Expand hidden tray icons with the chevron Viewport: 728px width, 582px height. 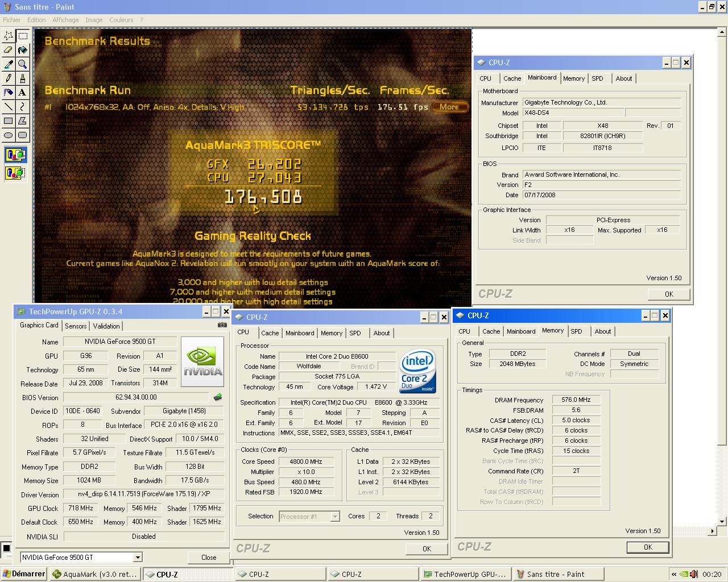[674, 574]
